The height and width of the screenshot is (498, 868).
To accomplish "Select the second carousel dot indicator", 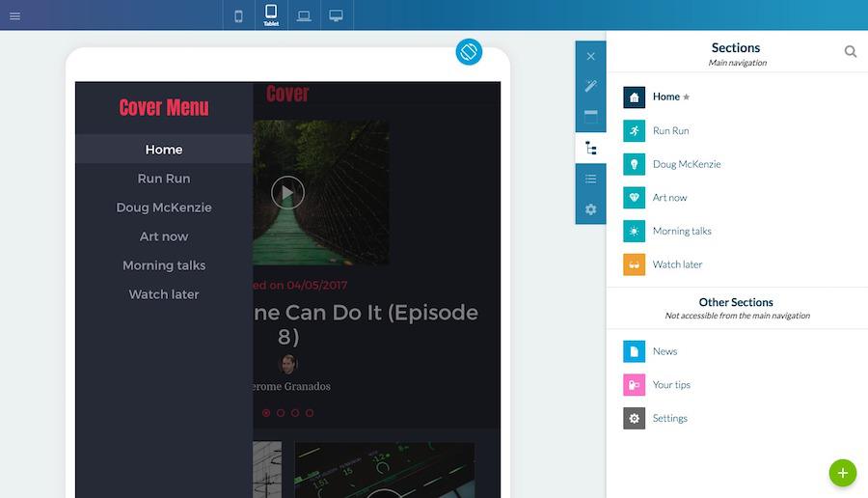I will coord(281,413).
